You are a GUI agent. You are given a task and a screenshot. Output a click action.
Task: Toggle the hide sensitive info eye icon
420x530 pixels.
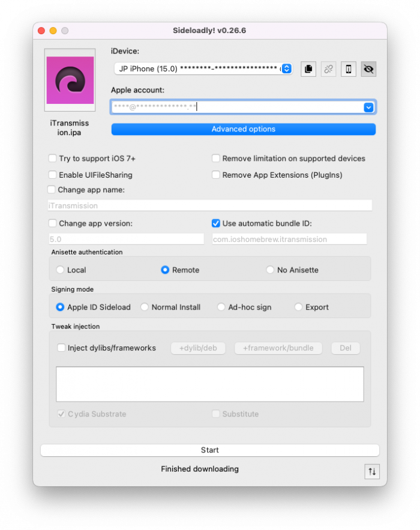point(368,69)
